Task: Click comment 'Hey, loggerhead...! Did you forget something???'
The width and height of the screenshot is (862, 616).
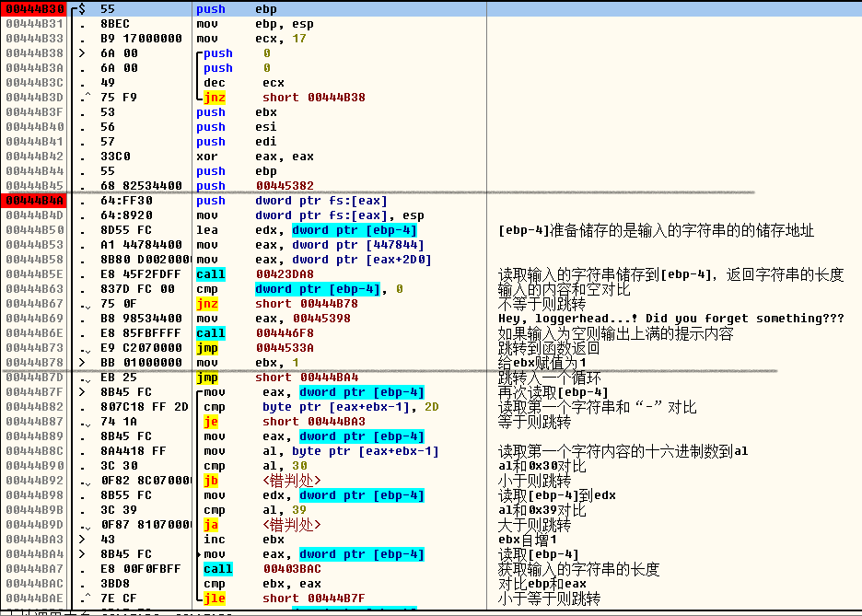Action: 670,319
